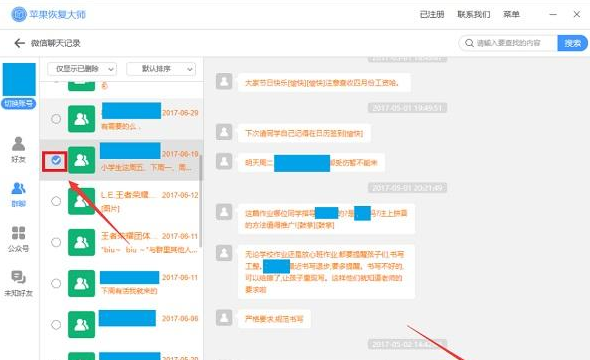The width and height of the screenshot is (590, 360).
Task: Click the message 严格要求规范书写
Action: pos(274,319)
